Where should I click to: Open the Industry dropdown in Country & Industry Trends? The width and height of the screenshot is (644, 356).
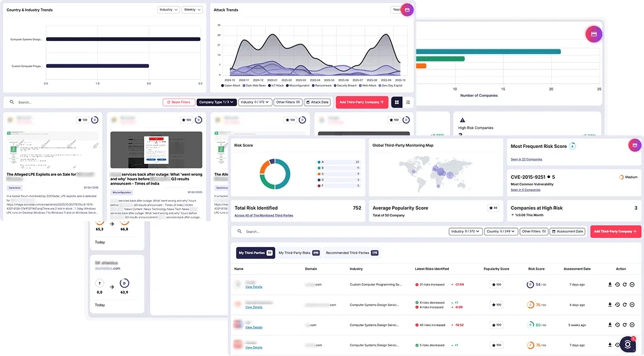pos(168,10)
